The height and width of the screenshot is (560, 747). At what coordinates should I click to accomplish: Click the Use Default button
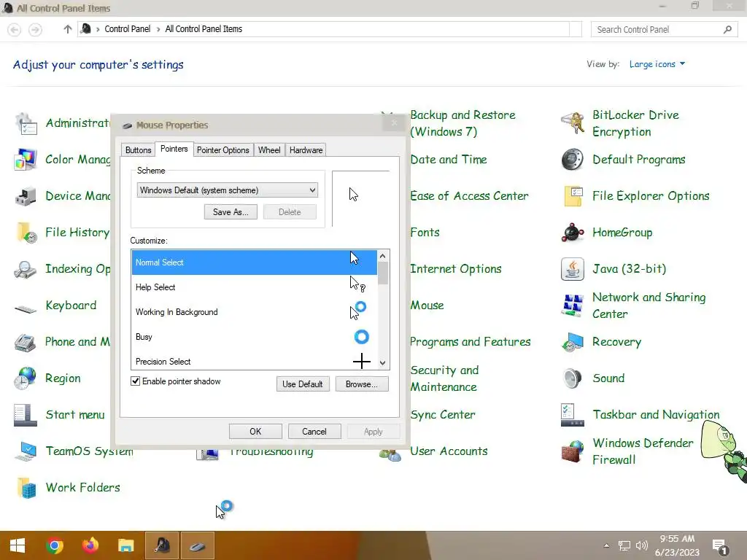point(303,384)
